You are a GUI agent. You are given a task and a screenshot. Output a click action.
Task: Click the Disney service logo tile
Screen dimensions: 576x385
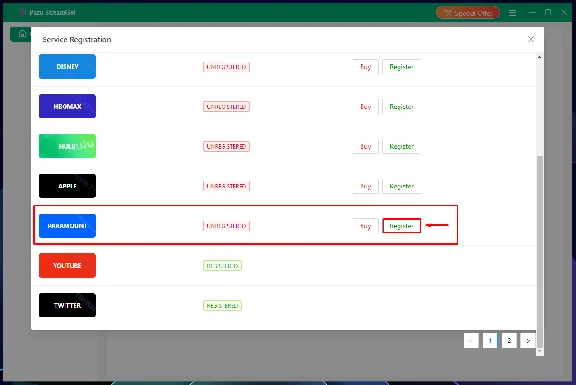coord(67,66)
